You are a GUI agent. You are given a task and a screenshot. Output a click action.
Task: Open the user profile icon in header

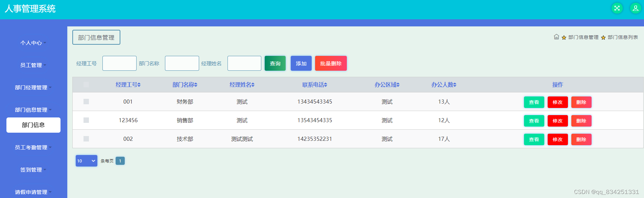(x=636, y=8)
